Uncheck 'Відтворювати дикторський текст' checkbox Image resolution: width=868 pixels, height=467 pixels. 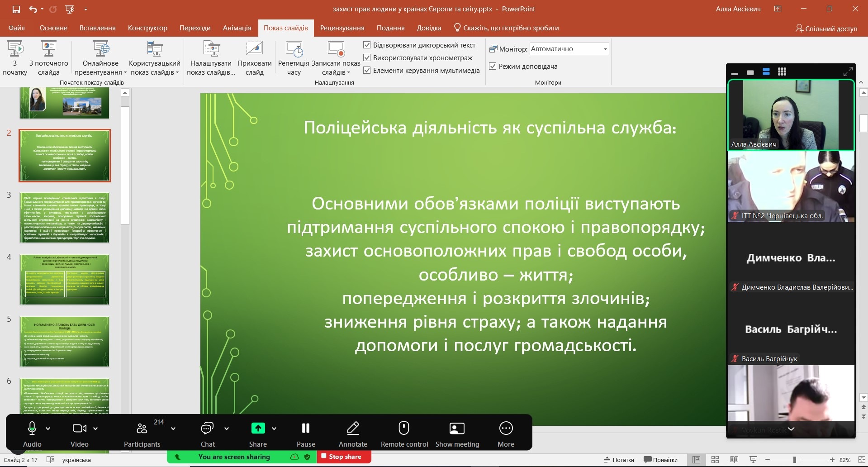point(367,45)
